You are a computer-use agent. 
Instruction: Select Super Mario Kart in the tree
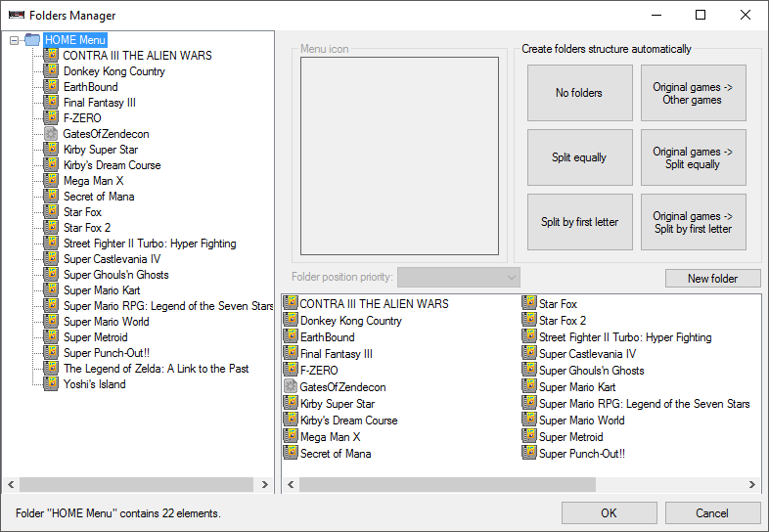pyautogui.click(x=102, y=290)
